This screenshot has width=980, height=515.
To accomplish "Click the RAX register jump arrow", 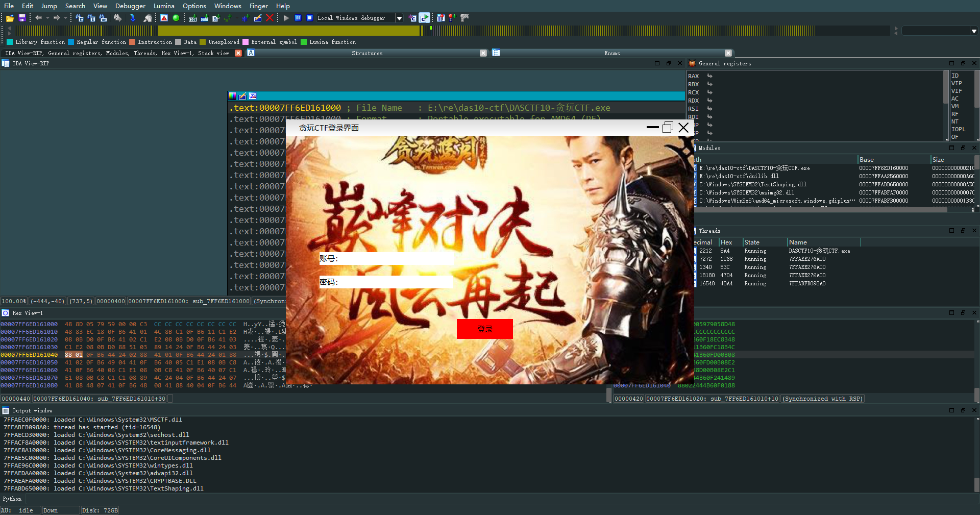I will click(710, 76).
